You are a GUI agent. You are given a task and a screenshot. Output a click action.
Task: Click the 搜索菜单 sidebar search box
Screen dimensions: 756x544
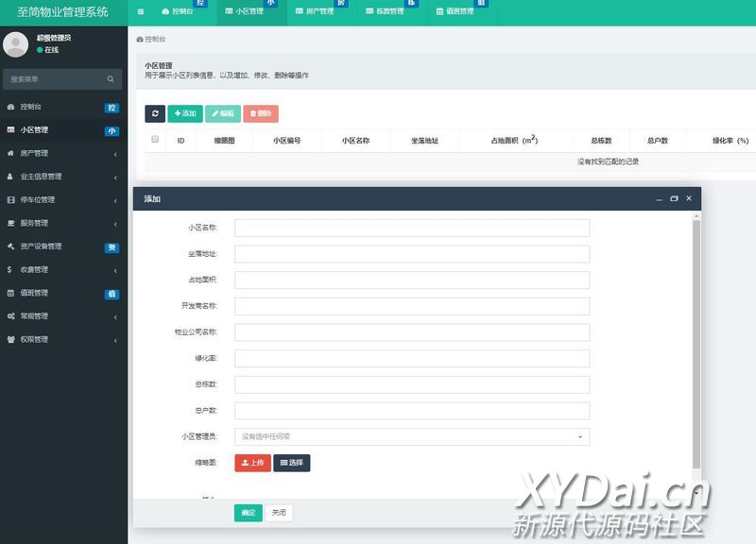pyautogui.click(x=62, y=79)
